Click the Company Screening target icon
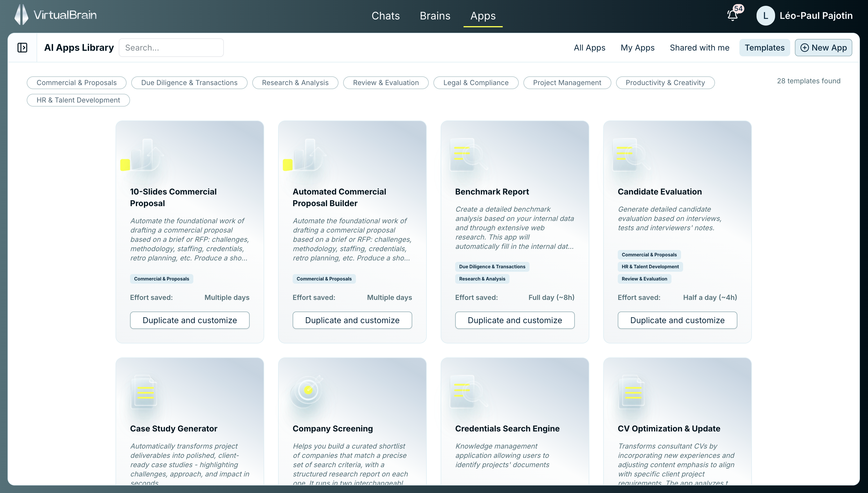 (x=307, y=391)
